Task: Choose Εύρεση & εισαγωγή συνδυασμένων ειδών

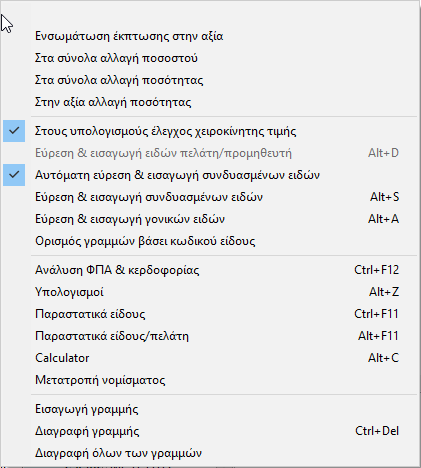Action: coord(210,197)
